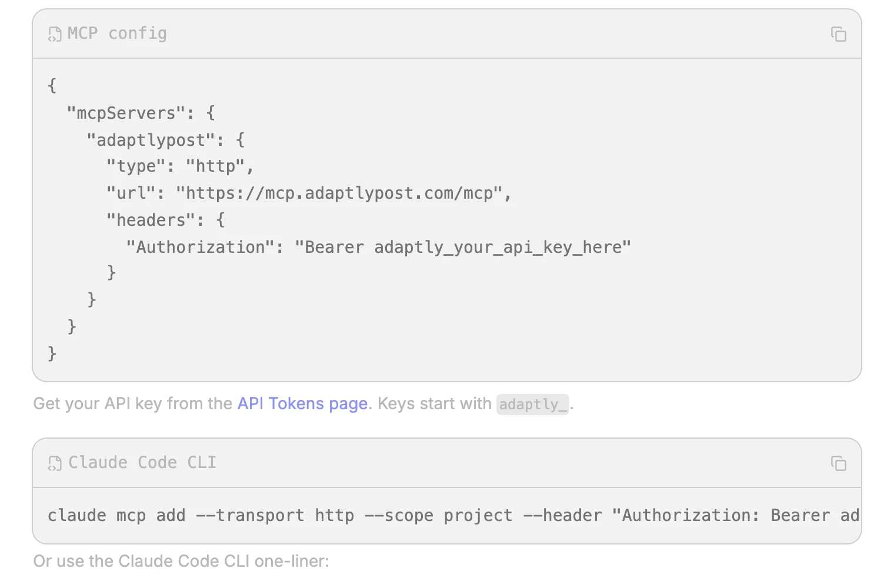
Task: Click the "headers": { line
Action: point(166,220)
